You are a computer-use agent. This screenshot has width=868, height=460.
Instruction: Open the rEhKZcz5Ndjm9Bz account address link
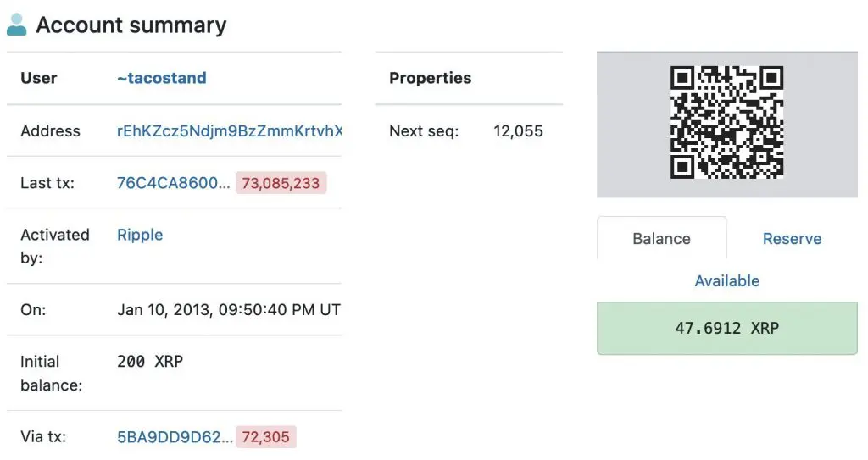pos(229,131)
